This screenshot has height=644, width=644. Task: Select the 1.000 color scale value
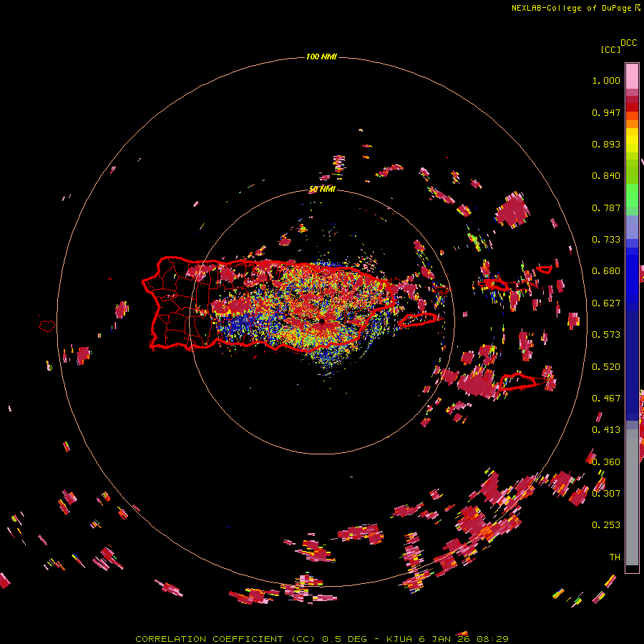[x=606, y=80]
